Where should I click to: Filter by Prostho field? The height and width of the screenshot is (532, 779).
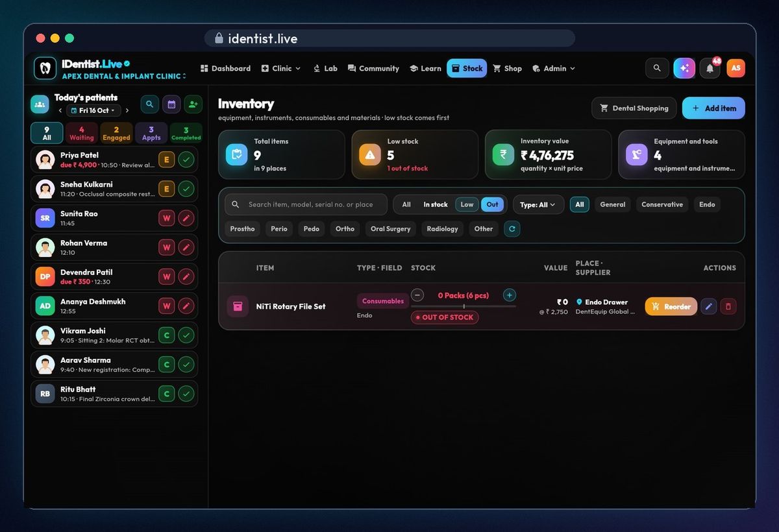[x=242, y=229]
